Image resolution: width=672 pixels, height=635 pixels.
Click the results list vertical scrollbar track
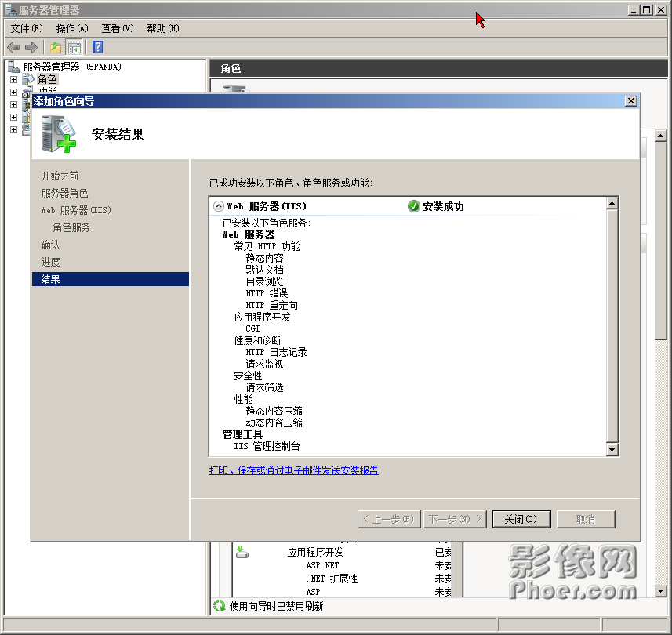(612, 325)
